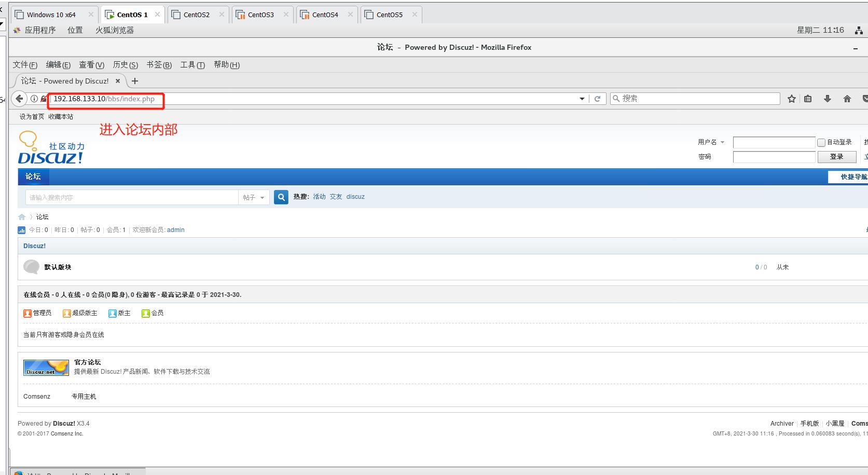The image size is (868, 475).
Task: Click the Discuz.net official forum banner
Action: coord(46,368)
